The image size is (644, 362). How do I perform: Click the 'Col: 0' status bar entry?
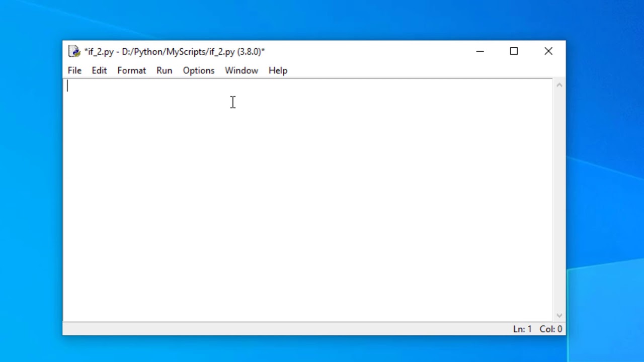pyautogui.click(x=551, y=329)
